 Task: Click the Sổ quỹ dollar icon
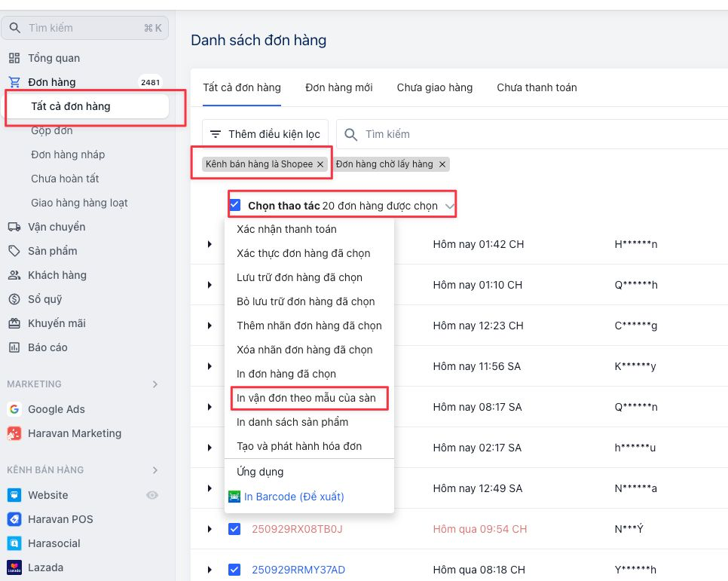click(14, 299)
